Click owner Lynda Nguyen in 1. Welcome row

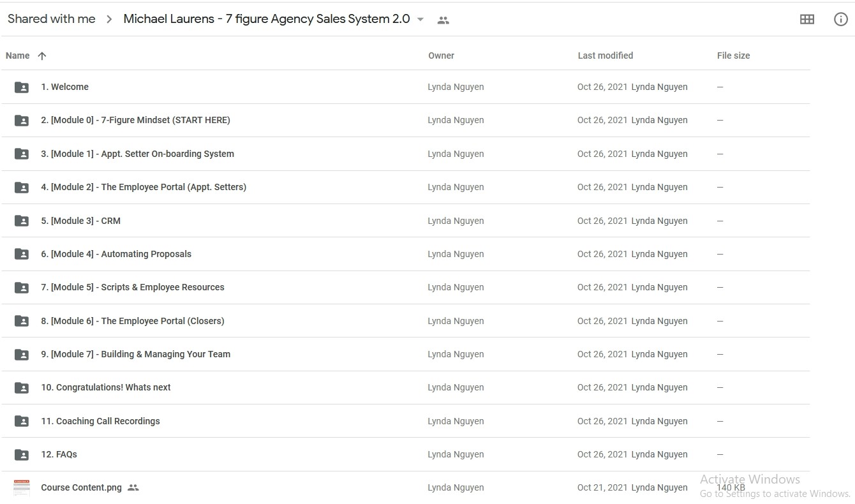point(456,87)
